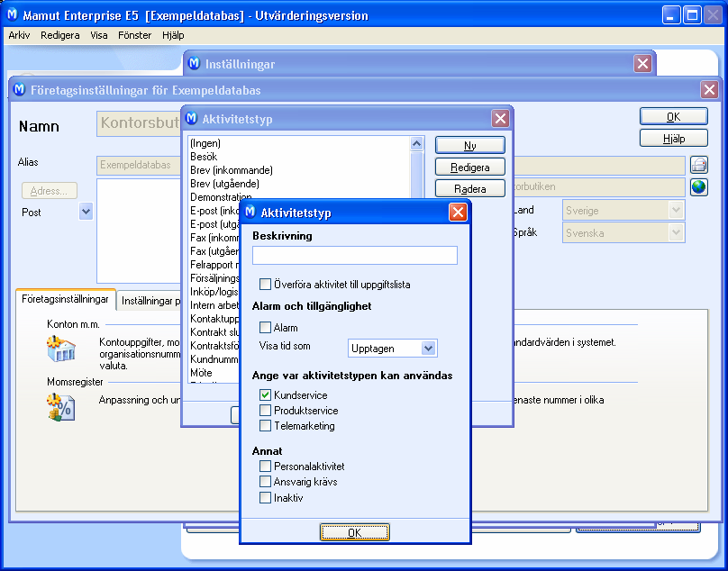Click the printer icon beside the OK button

pos(699,165)
